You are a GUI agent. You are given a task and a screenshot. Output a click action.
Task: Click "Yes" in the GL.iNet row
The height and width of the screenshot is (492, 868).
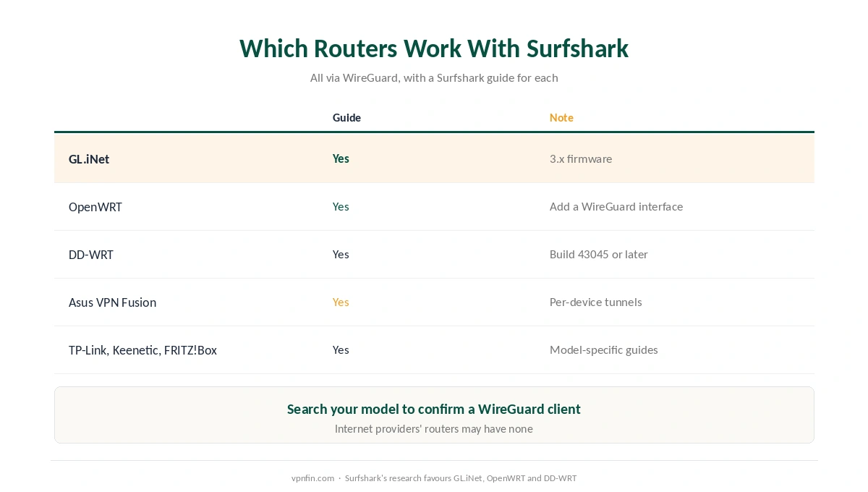click(x=341, y=158)
